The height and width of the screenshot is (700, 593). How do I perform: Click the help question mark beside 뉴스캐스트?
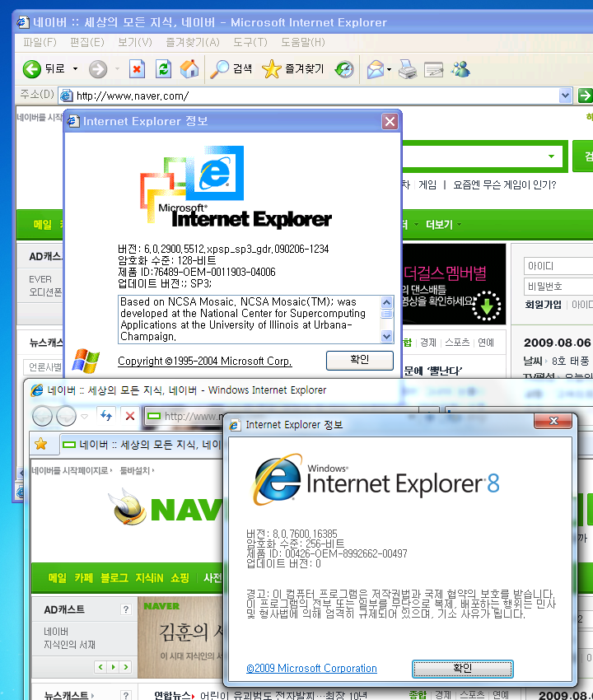pyautogui.click(x=126, y=694)
